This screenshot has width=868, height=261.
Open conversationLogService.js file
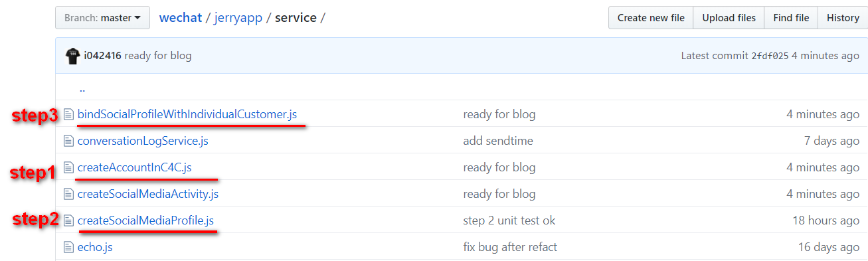click(x=143, y=141)
